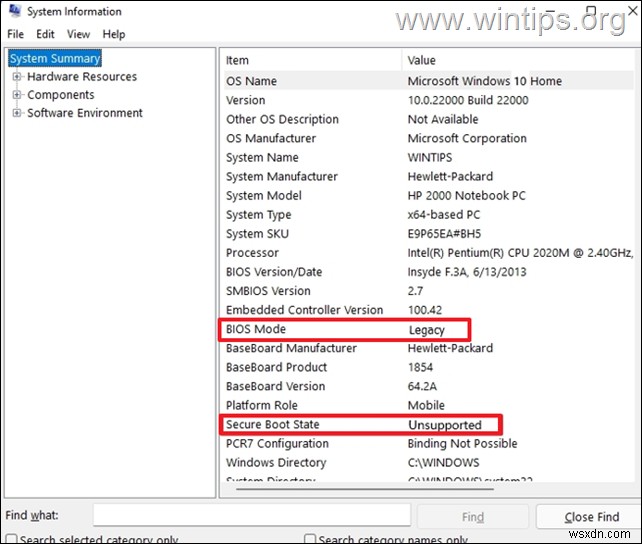
Task: Open the File menu
Action: tap(16, 34)
